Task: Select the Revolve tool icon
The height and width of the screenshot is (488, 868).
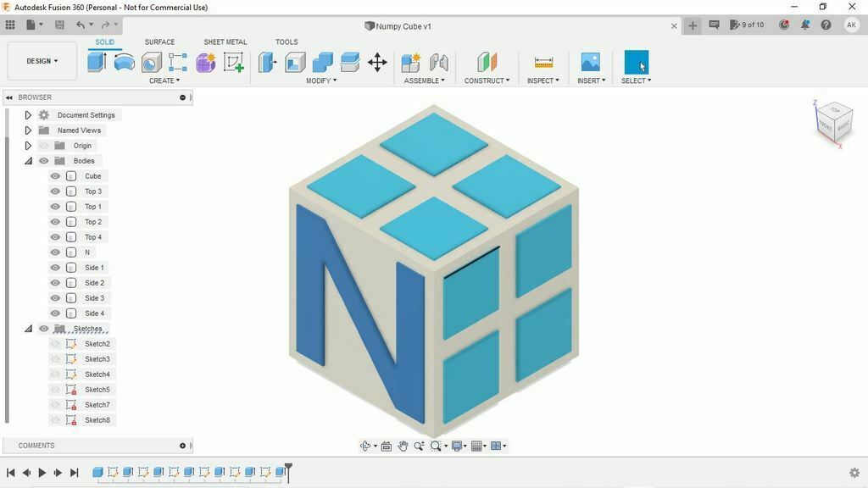Action: click(x=125, y=63)
